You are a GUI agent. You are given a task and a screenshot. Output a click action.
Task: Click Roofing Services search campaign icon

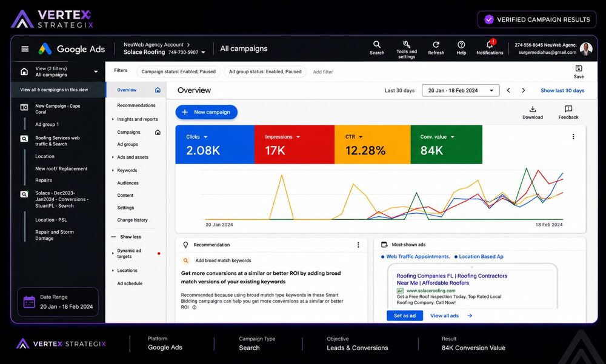24,139
